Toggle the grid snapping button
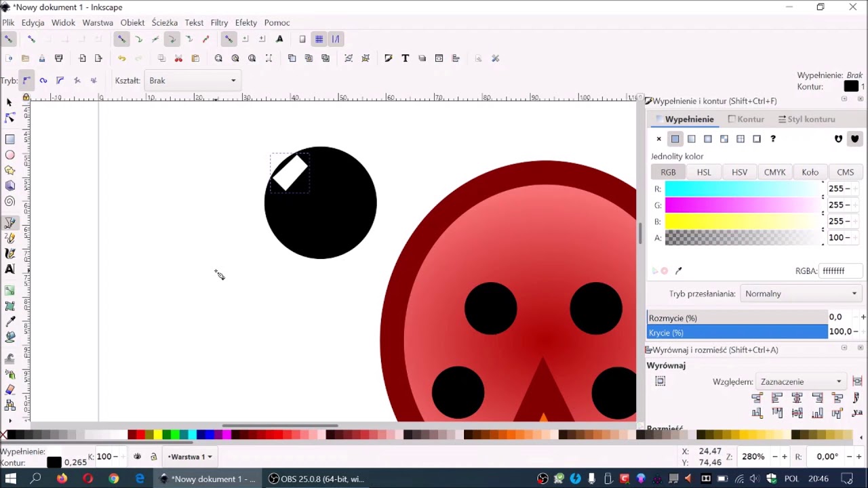 point(319,39)
